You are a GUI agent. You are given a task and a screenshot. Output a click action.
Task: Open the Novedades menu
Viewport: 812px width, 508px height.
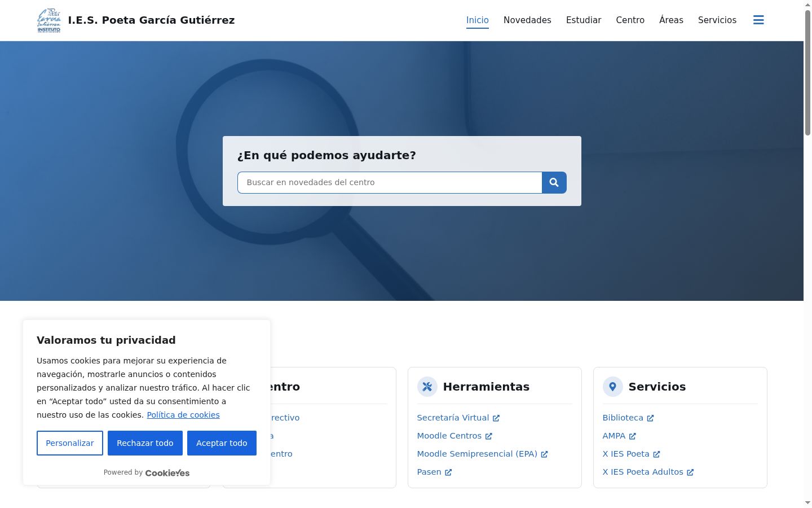pos(527,20)
